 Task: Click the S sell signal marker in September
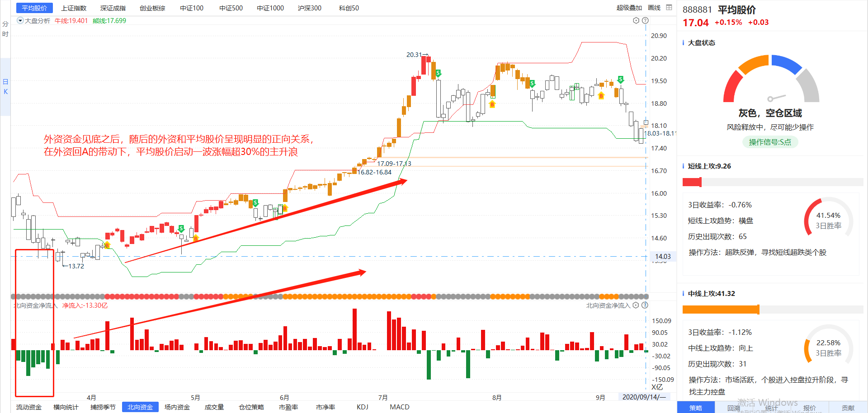coord(621,80)
